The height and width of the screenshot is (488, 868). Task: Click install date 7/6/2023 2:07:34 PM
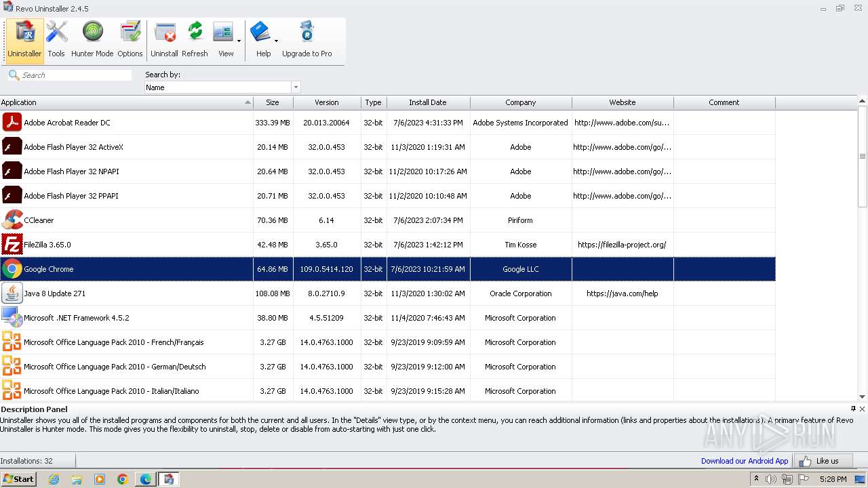[428, 220]
